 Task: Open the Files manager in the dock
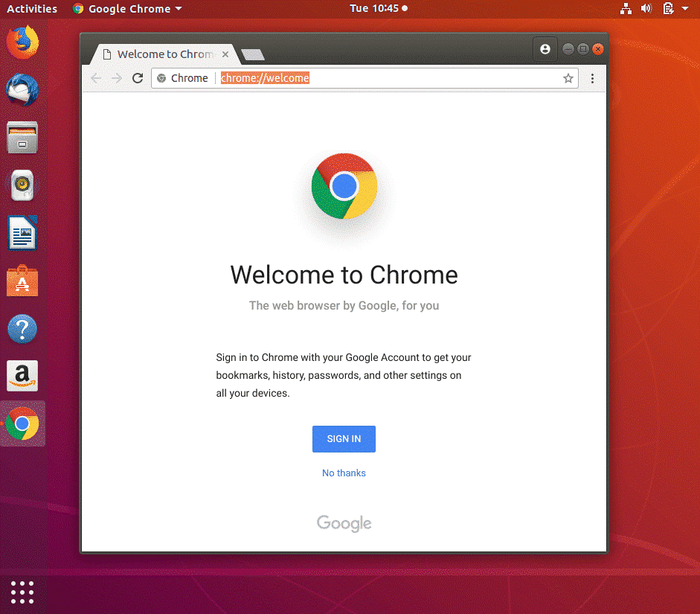(22, 138)
